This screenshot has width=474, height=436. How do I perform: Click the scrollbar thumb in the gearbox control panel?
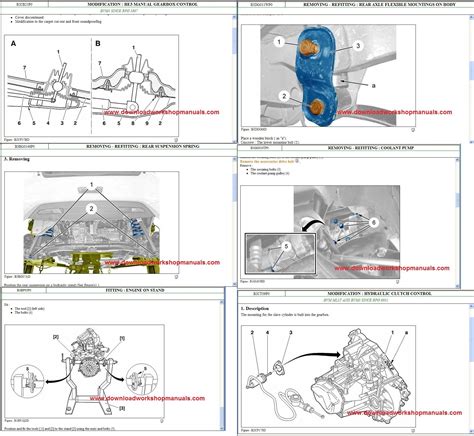tap(234, 40)
